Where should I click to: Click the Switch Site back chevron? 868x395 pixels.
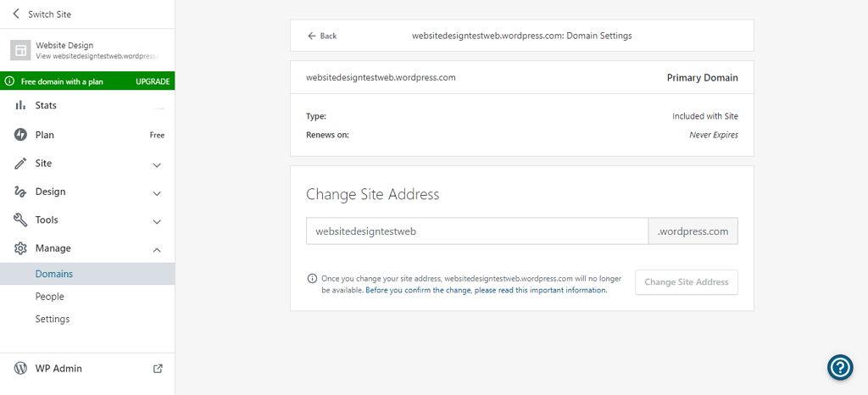tap(16, 14)
